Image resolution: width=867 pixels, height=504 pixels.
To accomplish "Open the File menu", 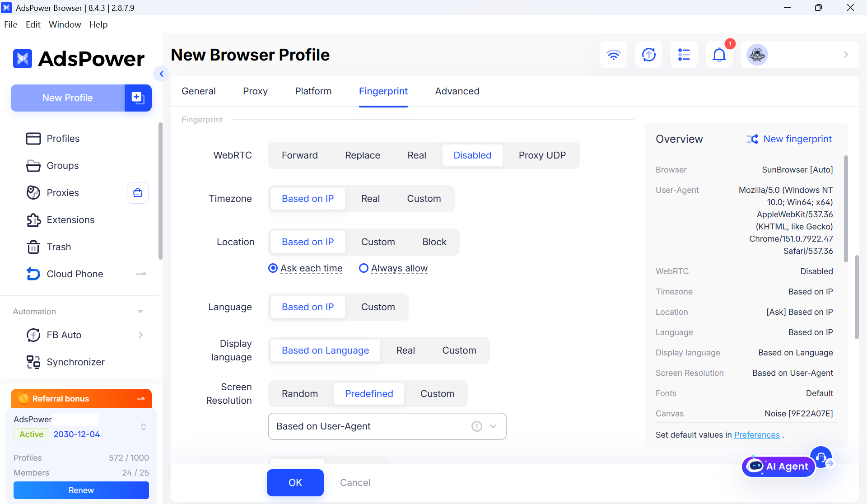I will (x=11, y=24).
